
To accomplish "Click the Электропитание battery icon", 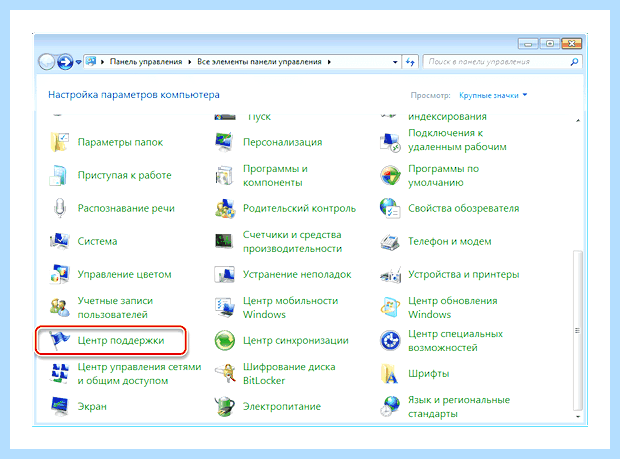I will pyautogui.click(x=224, y=406).
